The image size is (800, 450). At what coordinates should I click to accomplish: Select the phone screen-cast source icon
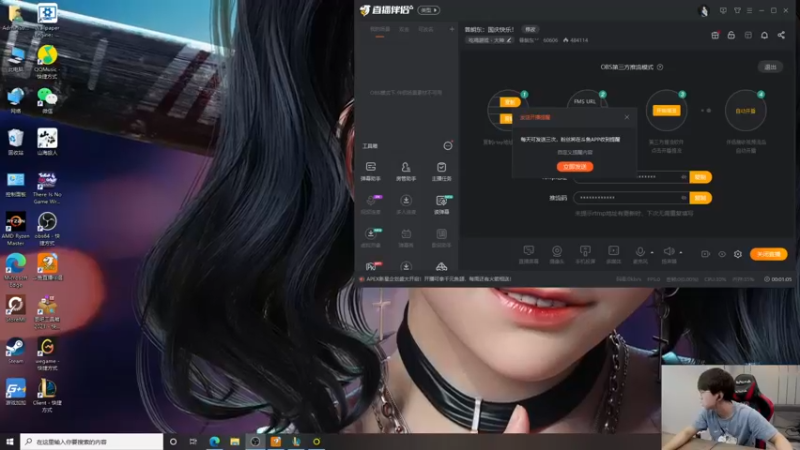click(x=585, y=254)
